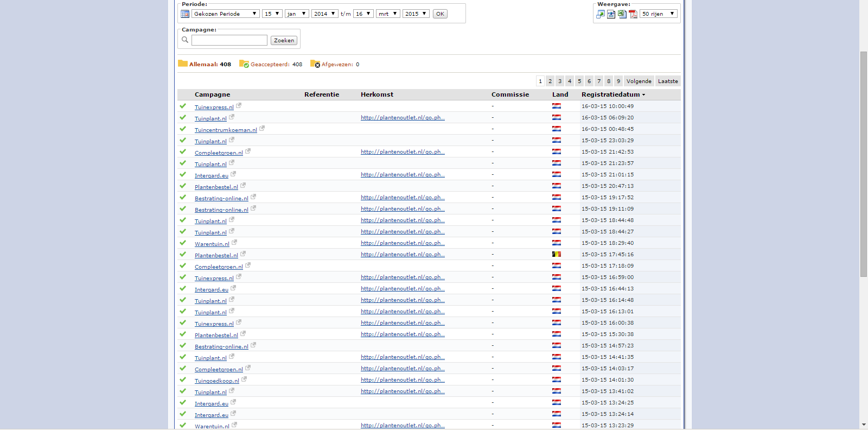Export the list as PDF icon

633,14
